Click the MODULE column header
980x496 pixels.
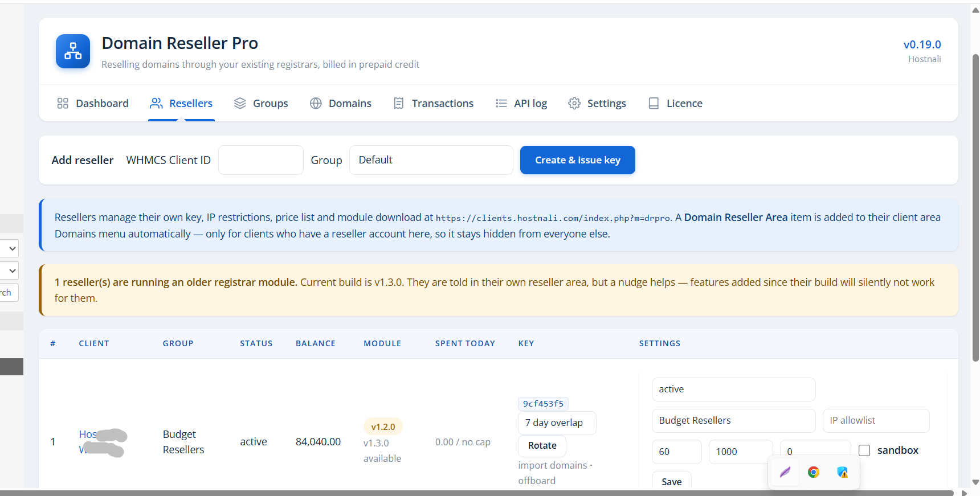[x=382, y=343]
